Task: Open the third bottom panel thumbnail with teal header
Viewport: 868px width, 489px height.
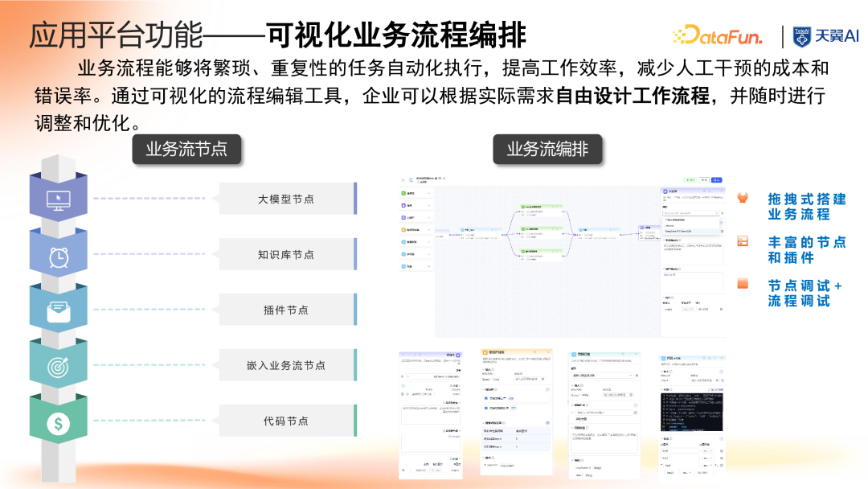Action: pyautogui.click(x=604, y=414)
